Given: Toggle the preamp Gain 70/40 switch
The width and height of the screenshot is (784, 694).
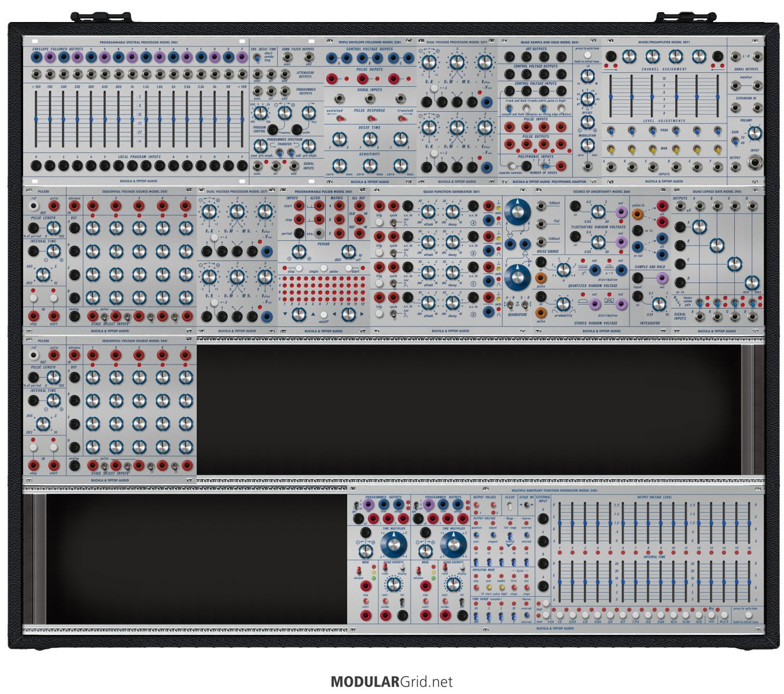Looking at the screenshot, I should [x=735, y=141].
